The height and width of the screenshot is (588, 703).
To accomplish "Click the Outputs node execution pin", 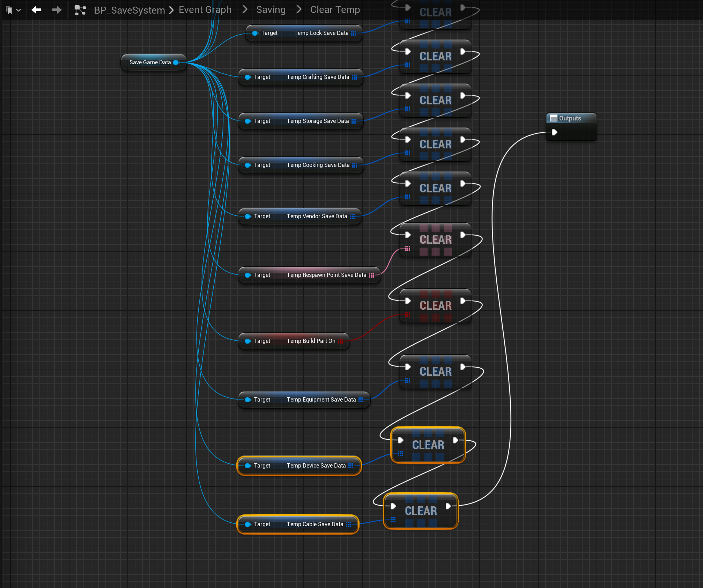I will [554, 132].
